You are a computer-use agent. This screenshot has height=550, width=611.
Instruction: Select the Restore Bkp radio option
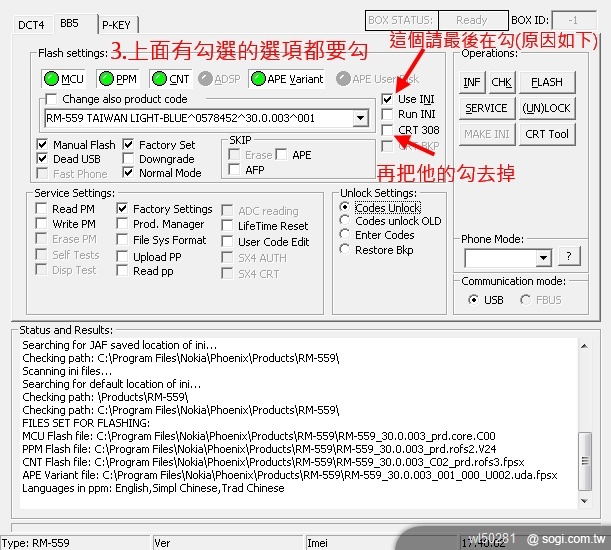tap(346, 250)
